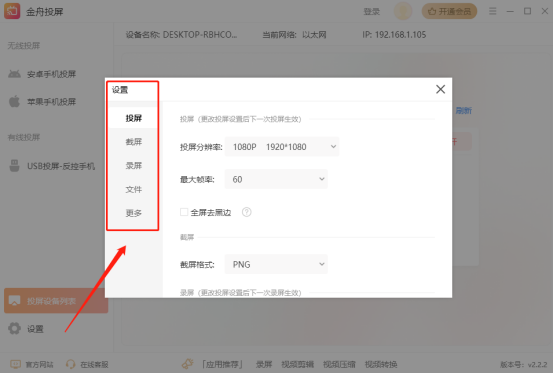Click the IP: 192.168.1.105 text
This screenshot has width=553, height=373.
coord(394,35)
